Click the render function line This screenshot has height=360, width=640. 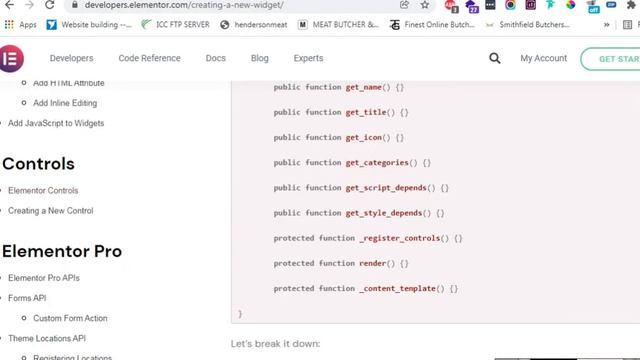pos(341,263)
